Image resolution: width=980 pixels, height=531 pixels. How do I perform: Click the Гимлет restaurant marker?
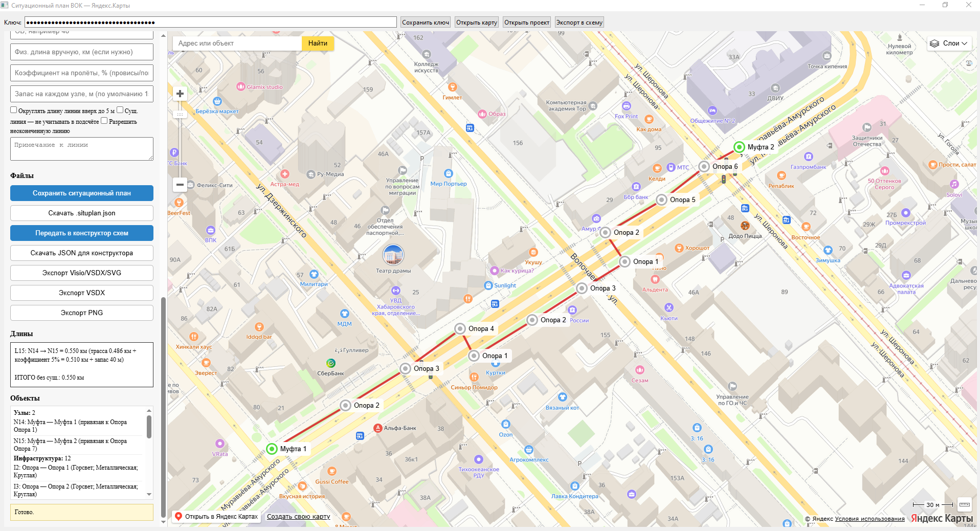pyautogui.click(x=452, y=87)
